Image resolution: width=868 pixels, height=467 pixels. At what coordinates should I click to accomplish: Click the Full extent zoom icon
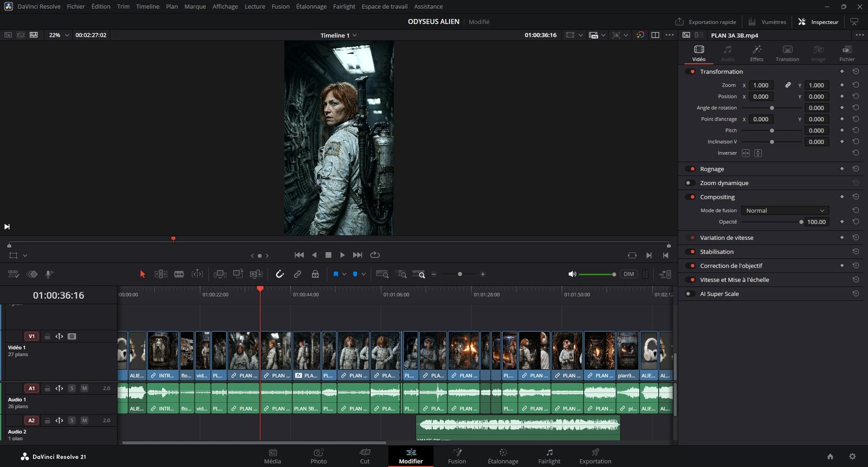point(382,274)
